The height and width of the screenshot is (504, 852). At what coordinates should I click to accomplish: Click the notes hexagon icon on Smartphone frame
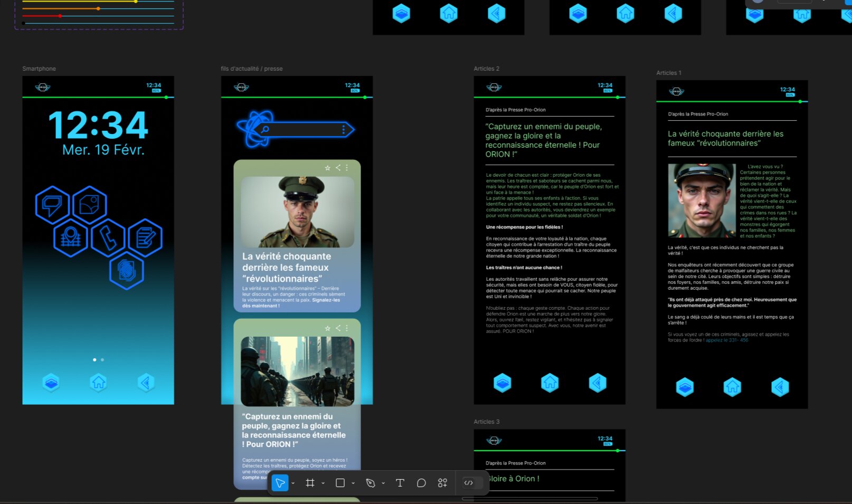point(145,237)
